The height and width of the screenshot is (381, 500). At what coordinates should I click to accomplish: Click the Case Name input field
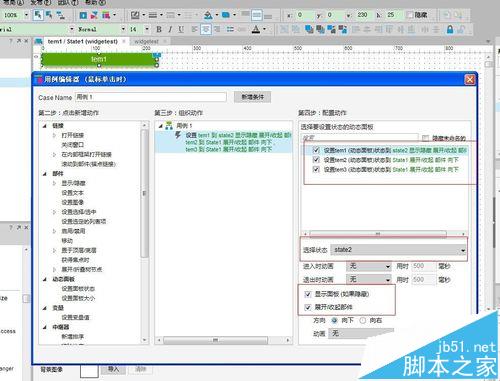(151, 97)
